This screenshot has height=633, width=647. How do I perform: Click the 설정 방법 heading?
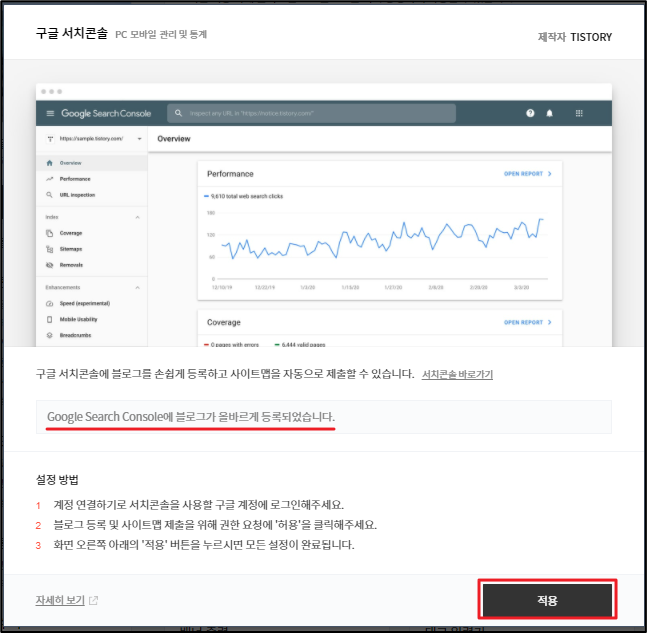(x=57, y=479)
